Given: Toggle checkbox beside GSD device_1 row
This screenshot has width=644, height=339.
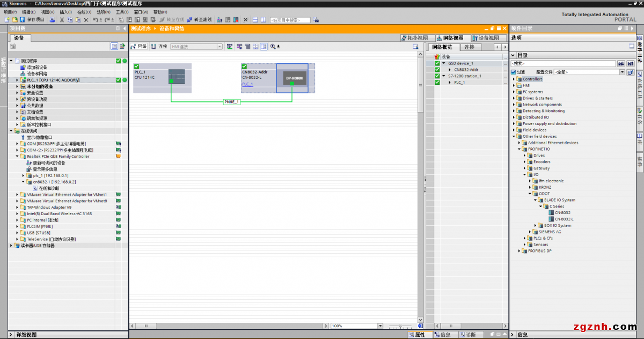Looking at the screenshot, I should [437, 63].
